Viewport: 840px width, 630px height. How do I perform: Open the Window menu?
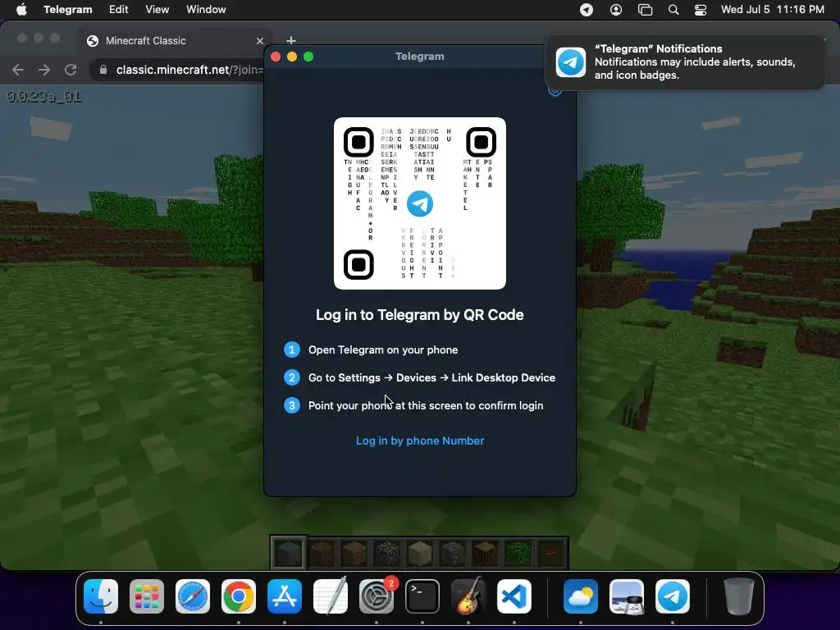[x=206, y=10]
